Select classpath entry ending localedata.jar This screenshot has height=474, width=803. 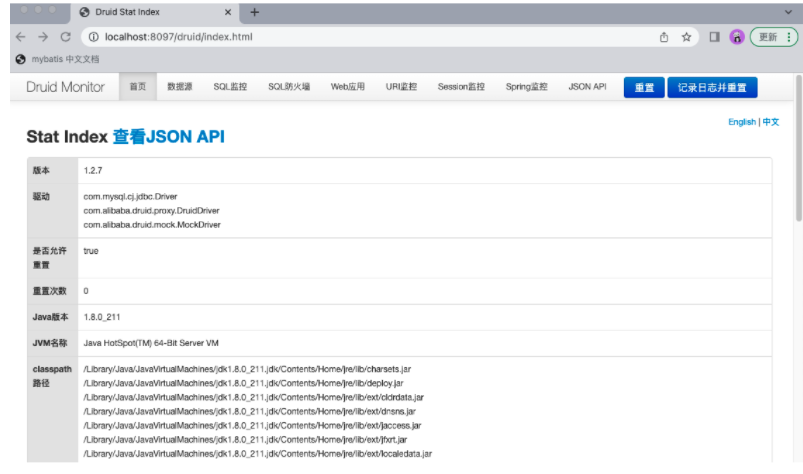click(x=258, y=454)
